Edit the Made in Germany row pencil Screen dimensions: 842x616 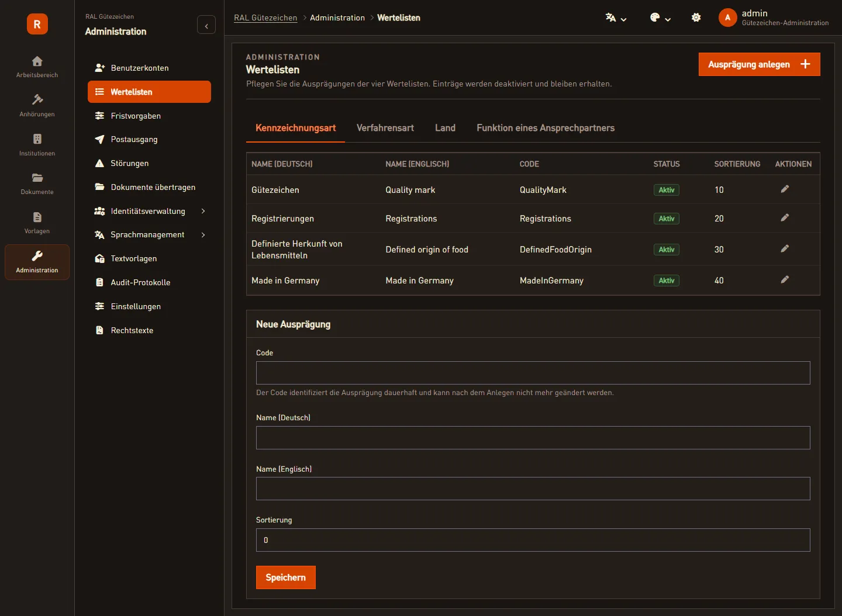785,279
